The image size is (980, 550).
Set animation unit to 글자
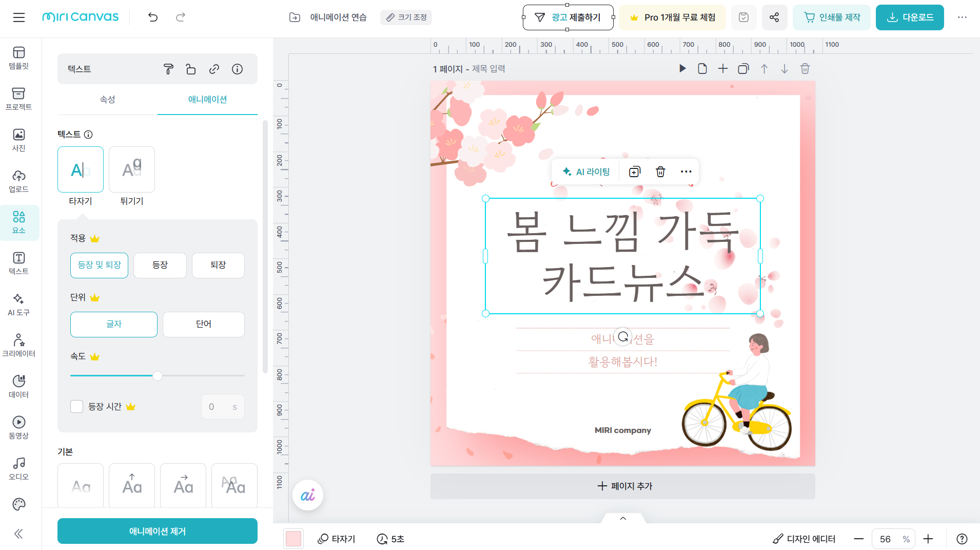(114, 325)
